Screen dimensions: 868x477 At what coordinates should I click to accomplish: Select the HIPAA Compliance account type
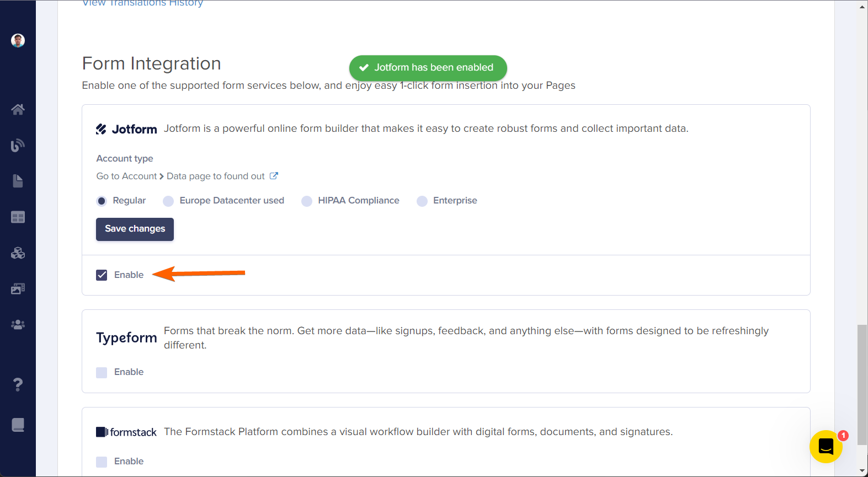click(x=307, y=201)
